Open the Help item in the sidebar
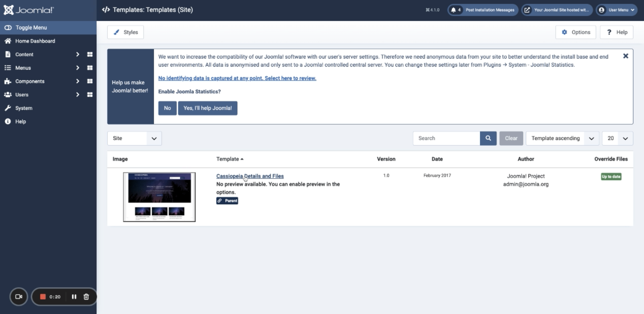This screenshot has height=314, width=644. coord(21,121)
